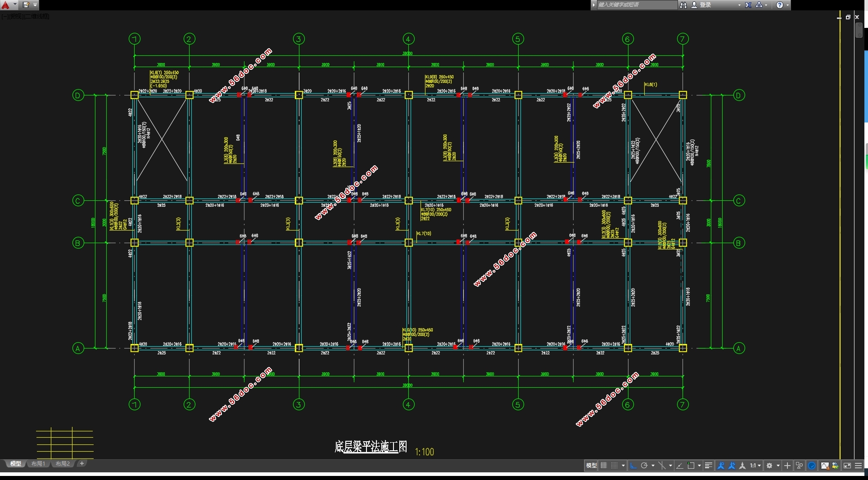
Task: Expand the object snap dropdown arrow
Action: tap(699, 466)
